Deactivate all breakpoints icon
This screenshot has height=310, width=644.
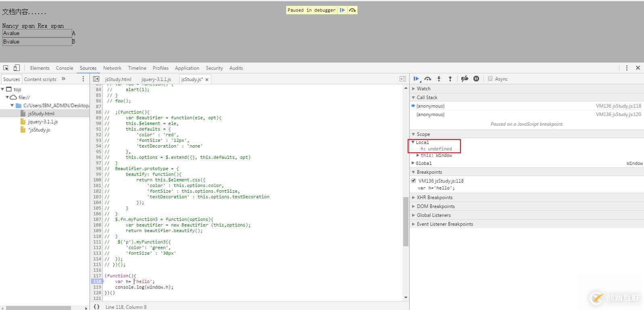click(x=465, y=79)
